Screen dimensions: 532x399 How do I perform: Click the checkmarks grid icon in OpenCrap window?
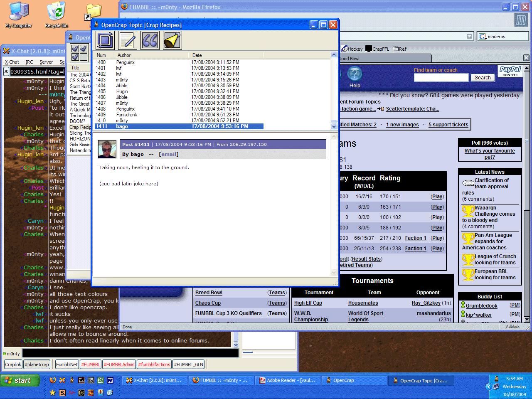point(79,52)
